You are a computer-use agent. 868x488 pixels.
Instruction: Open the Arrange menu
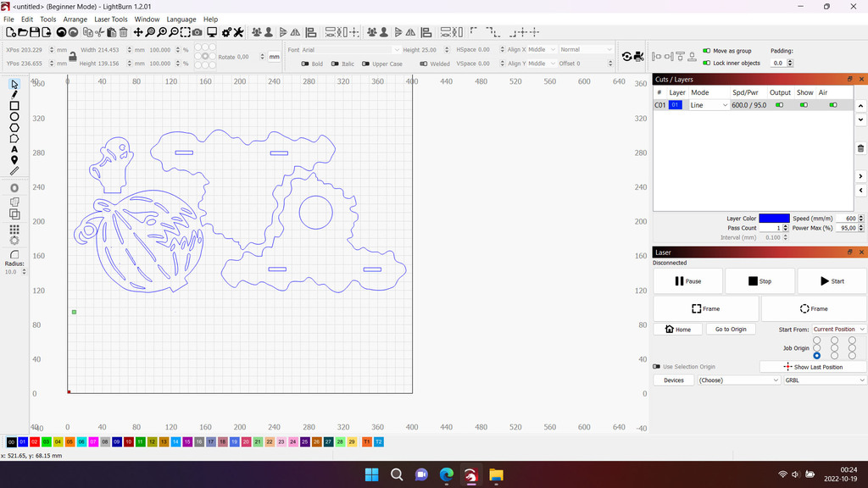pyautogui.click(x=75, y=19)
